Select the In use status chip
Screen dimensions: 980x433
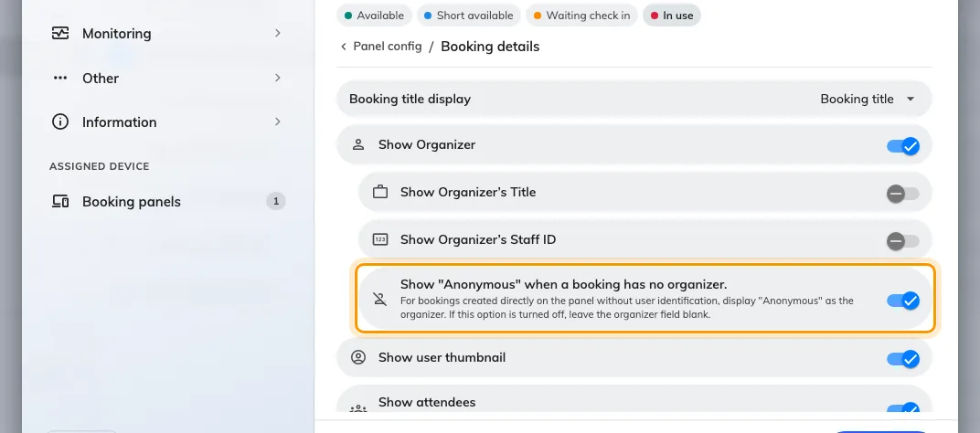tap(672, 16)
